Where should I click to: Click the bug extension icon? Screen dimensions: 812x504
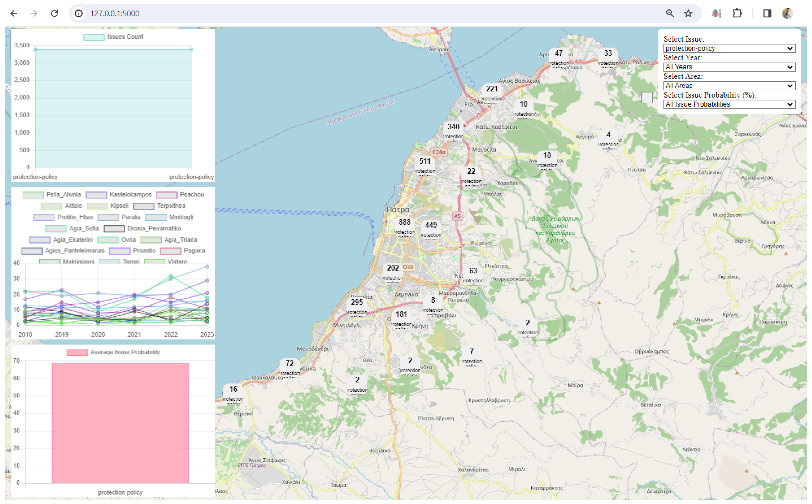pos(716,13)
